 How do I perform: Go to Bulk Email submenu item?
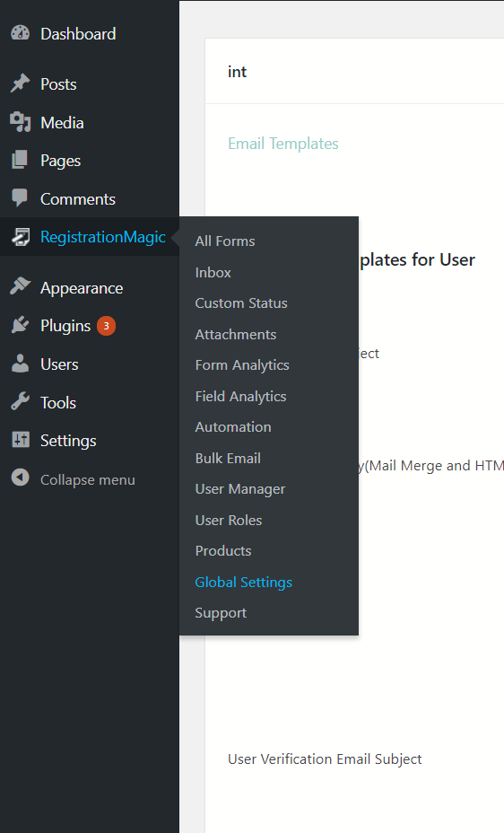click(x=228, y=459)
